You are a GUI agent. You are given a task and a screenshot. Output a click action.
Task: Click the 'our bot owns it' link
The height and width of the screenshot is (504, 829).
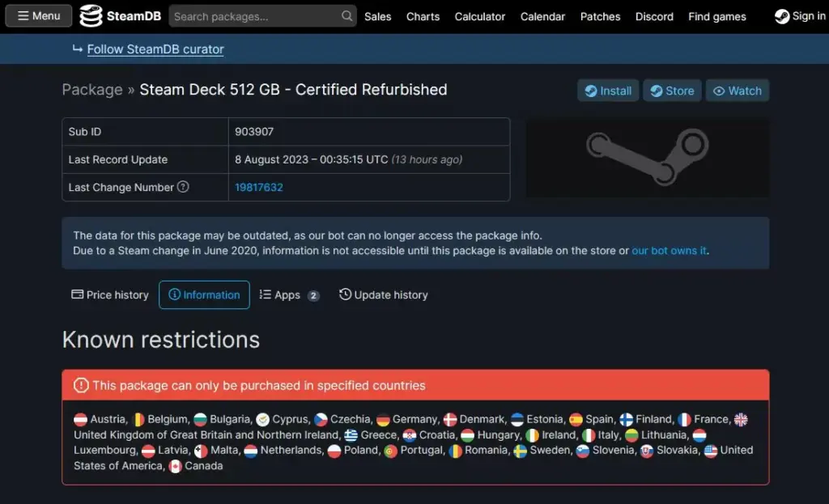click(669, 251)
